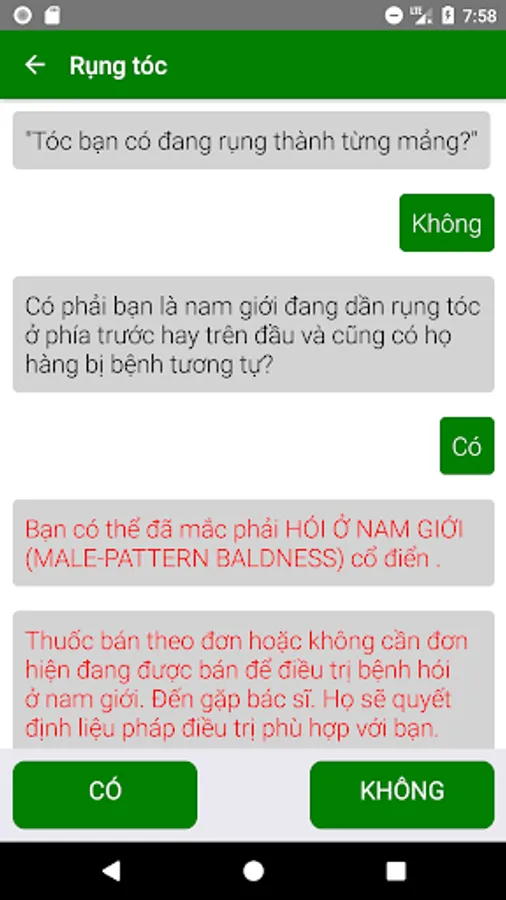Viewport: 506px width, 900px height.
Task: Answer CÓ at the bottom
Action: 105,794
